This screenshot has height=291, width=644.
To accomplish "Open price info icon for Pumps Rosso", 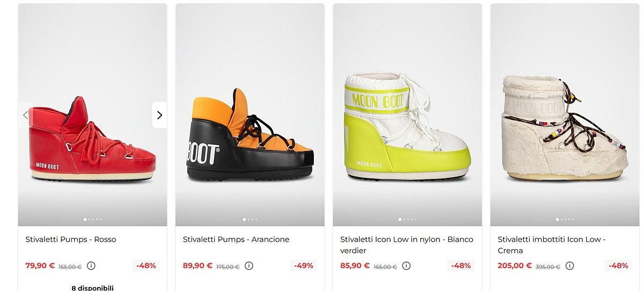I will click(91, 266).
